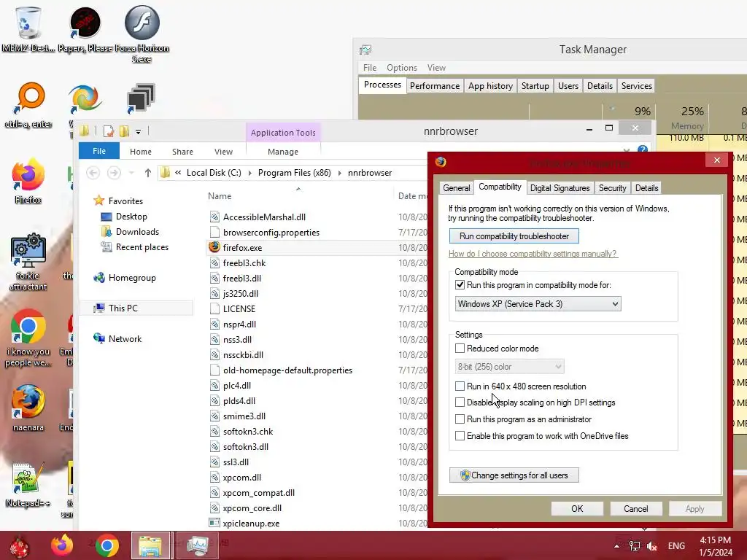Check Enable this program to work with OneDrive
747x560 pixels.
[460, 436]
